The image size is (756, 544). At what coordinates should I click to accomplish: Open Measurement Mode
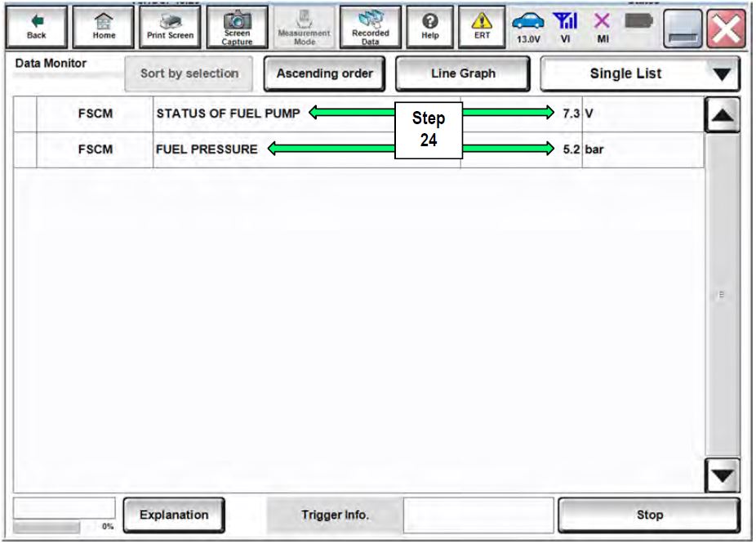pos(304,27)
